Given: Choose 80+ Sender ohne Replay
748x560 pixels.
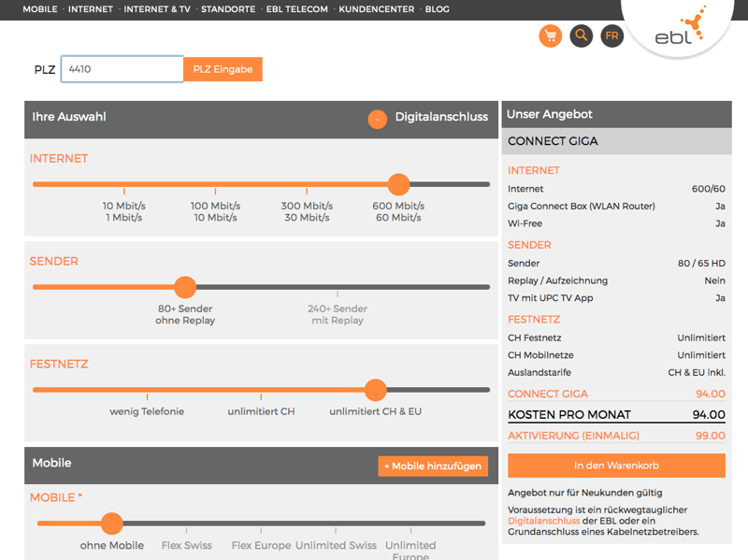Looking at the screenshot, I should (185, 314).
